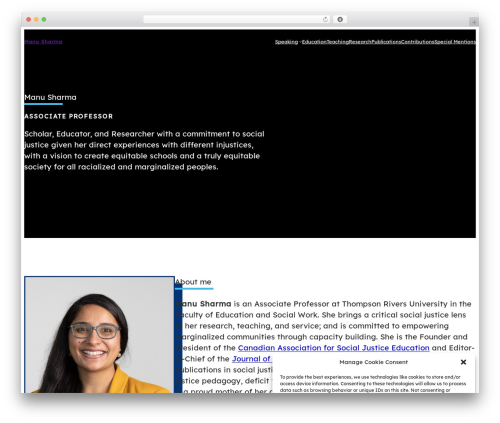
Task: Close the Manage Cookie Consent popup
Action: click(463, 362)
